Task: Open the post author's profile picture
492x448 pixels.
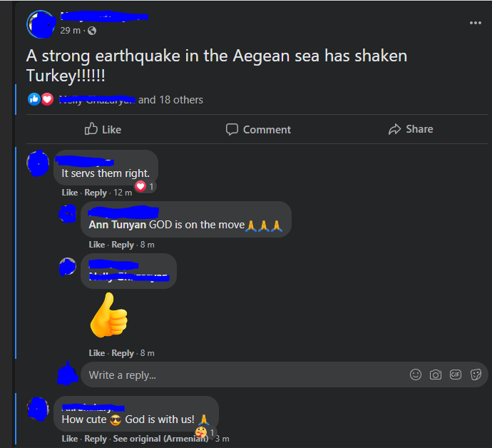Action: [x=41, y=24]
